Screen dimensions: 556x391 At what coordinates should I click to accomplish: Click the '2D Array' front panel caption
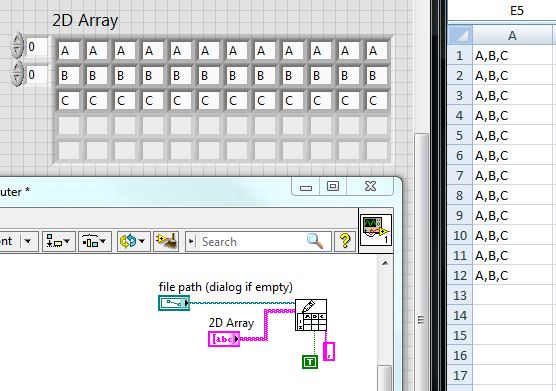[85, 20]
